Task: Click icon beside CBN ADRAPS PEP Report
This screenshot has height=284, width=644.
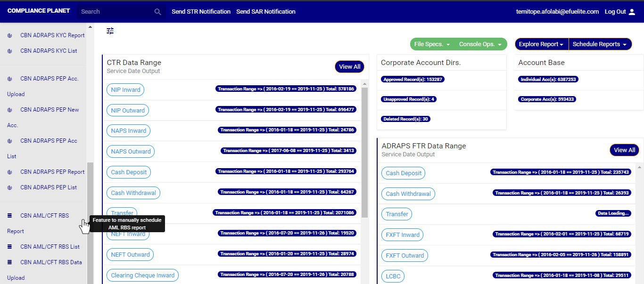Action: 10,172
